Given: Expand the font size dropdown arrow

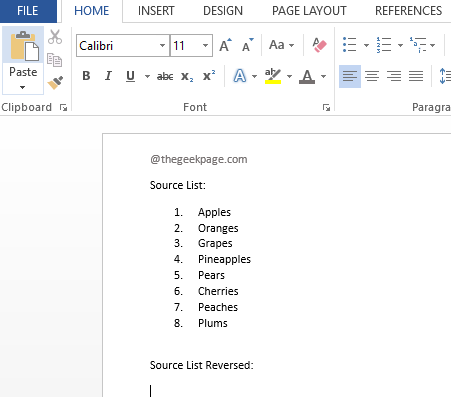Looking at the screenshot, I should coord(206,46).
